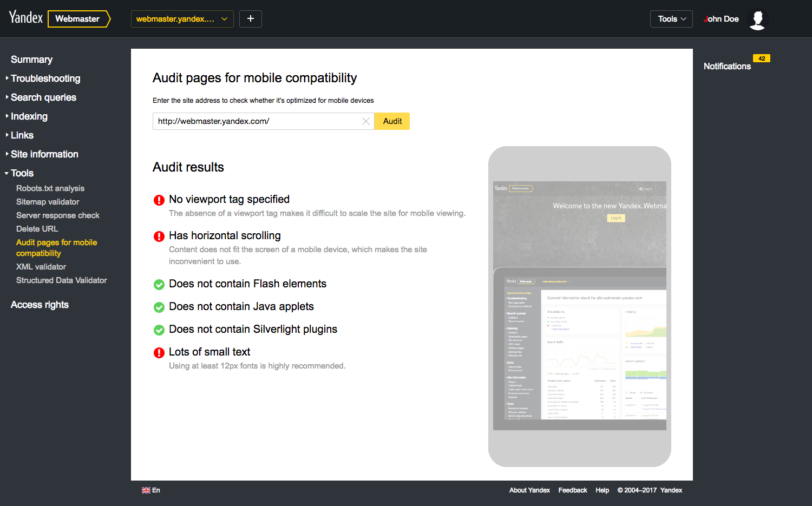The image size is (812, 506).
Task: Click error icon beside No viewport tag
Action: coord(159,200)
